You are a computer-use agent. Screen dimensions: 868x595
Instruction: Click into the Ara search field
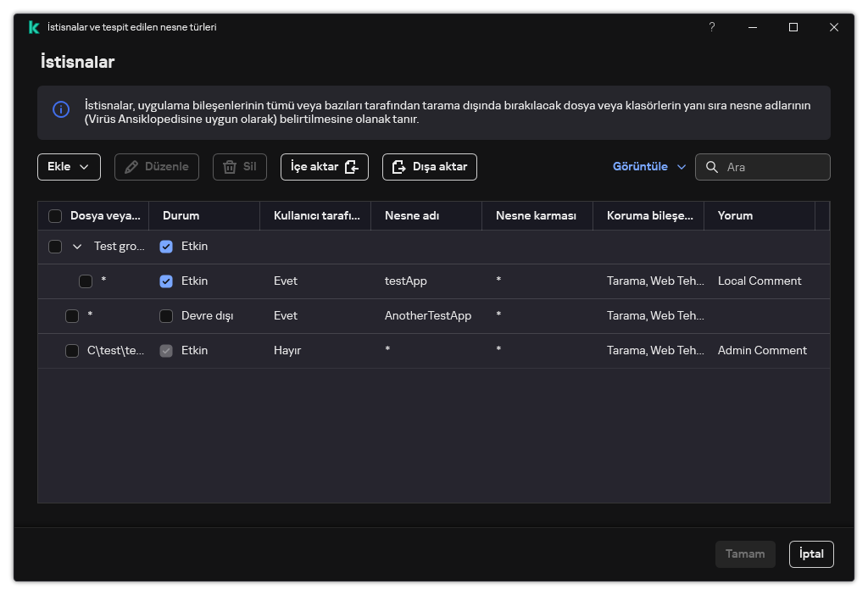click(x=773, y=167)
